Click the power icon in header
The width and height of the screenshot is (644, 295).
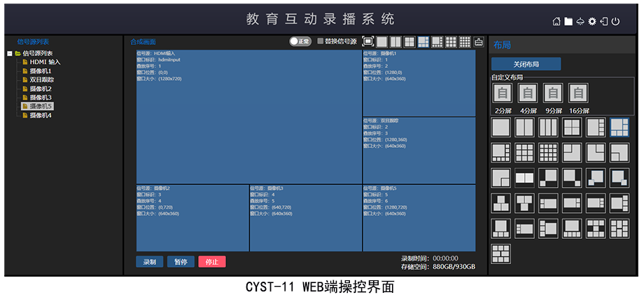pos(615,22)
